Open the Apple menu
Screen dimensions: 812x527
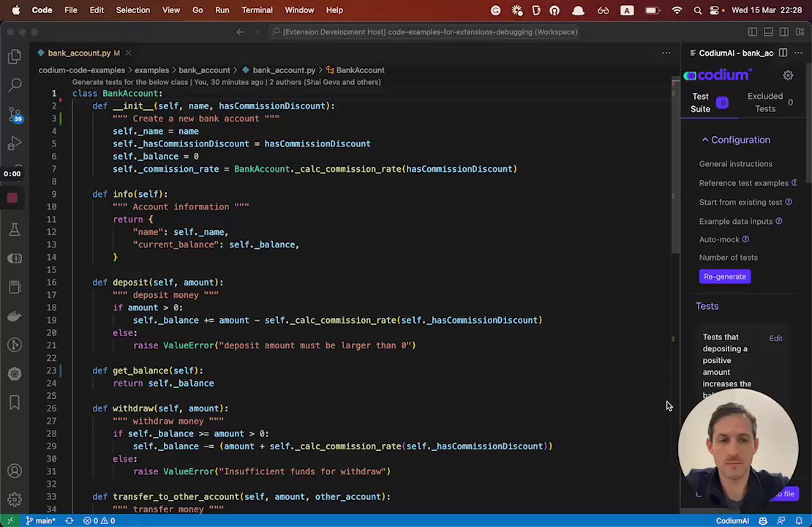click(x=15, y=10)
